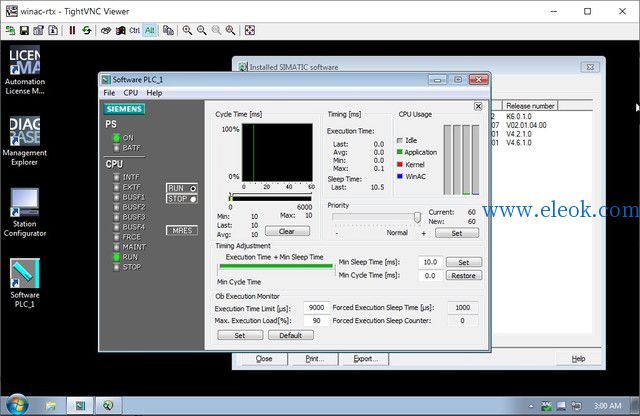
Task: Click the cycle time range slider
Action: click(x=271, y=198)
